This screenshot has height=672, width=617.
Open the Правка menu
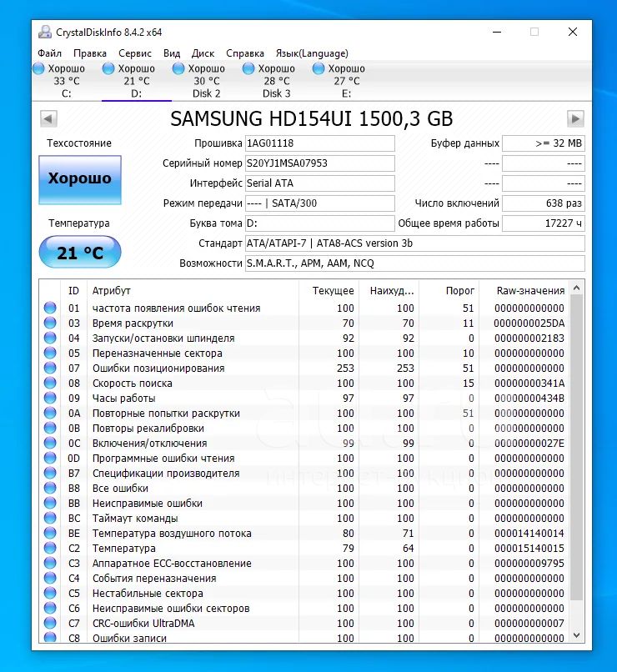tap(90, 53)
